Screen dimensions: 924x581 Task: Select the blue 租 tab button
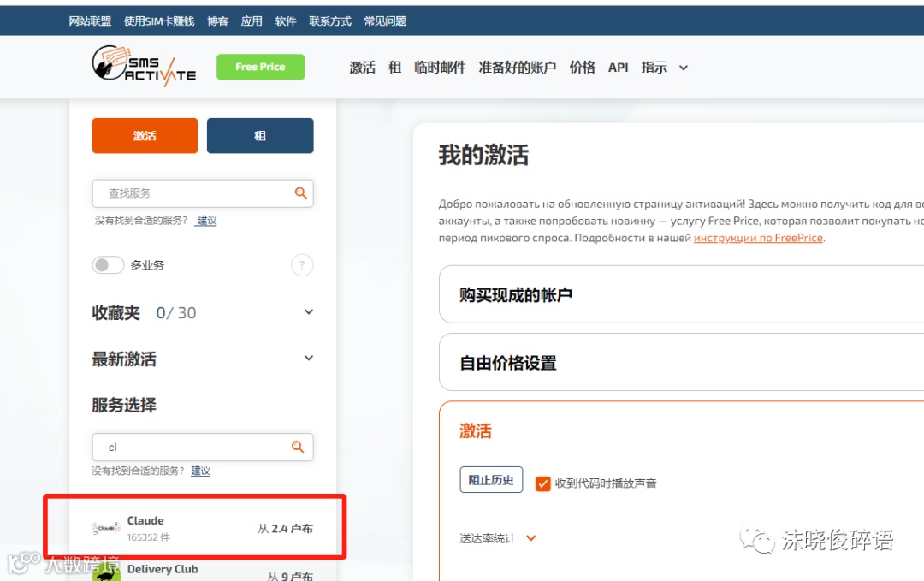(x=260, y=135)
